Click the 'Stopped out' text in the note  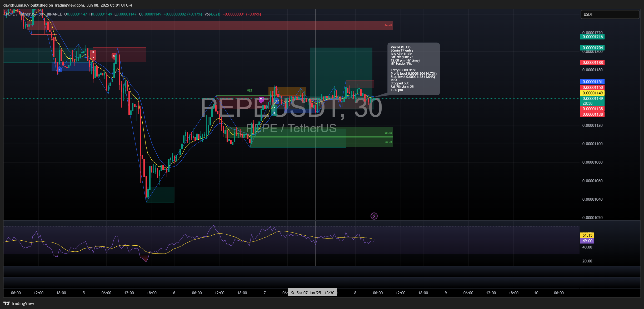[400, 83]
